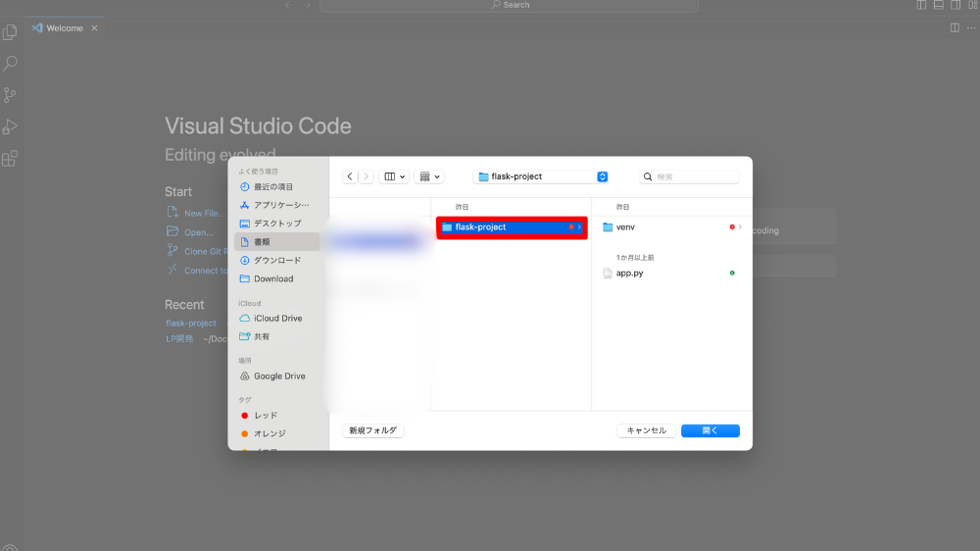Click the 検索 search field in dialog
Viewport: 980px width, 551px height.
(x=689, y=177)
